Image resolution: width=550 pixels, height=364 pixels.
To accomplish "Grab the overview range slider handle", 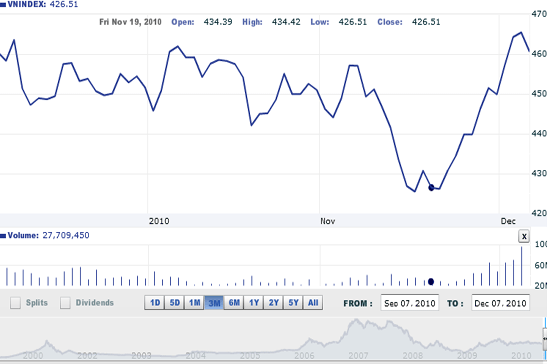I will (x=545, y=338).
